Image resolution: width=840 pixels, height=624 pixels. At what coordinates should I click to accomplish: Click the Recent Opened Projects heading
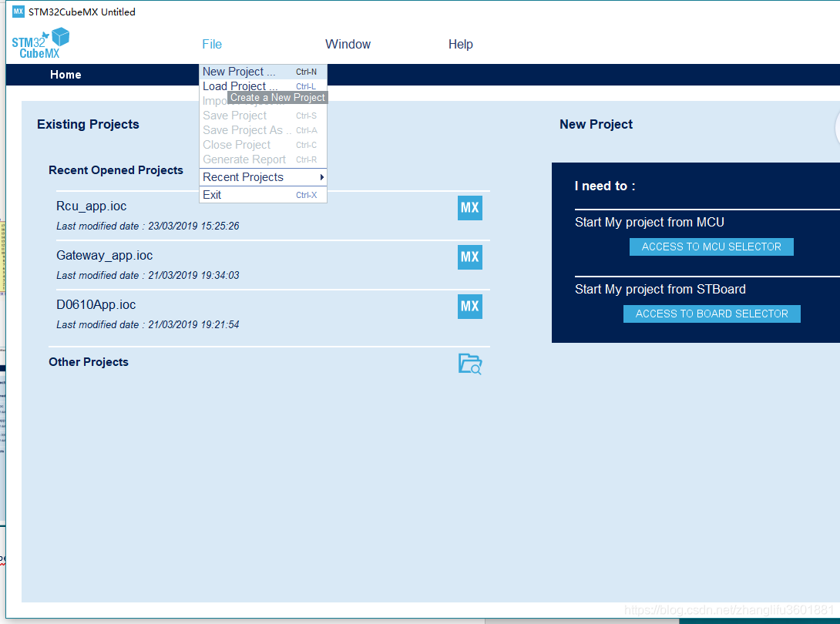[116, 170]
